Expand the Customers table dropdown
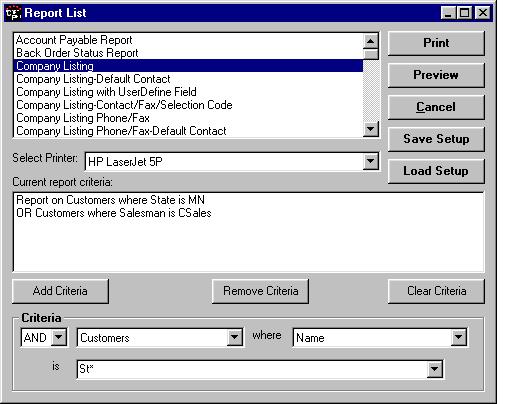 (x=234, y=337)
